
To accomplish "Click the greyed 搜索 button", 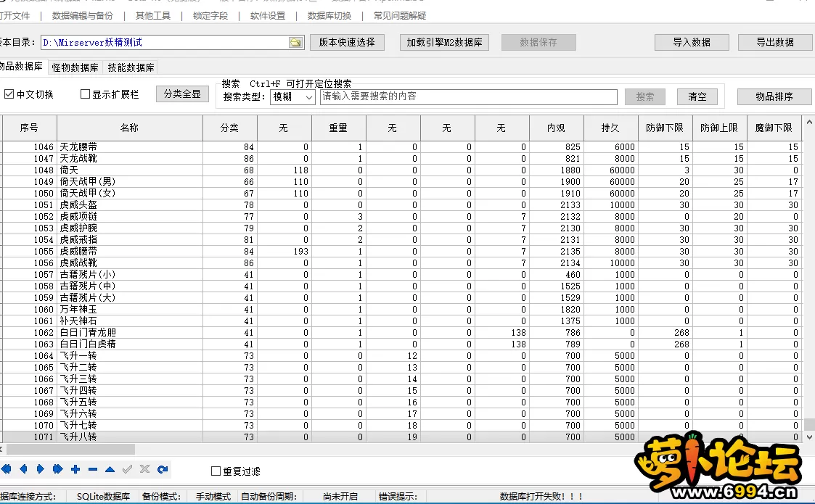I will pyautogui.click(x=645, y=96).
